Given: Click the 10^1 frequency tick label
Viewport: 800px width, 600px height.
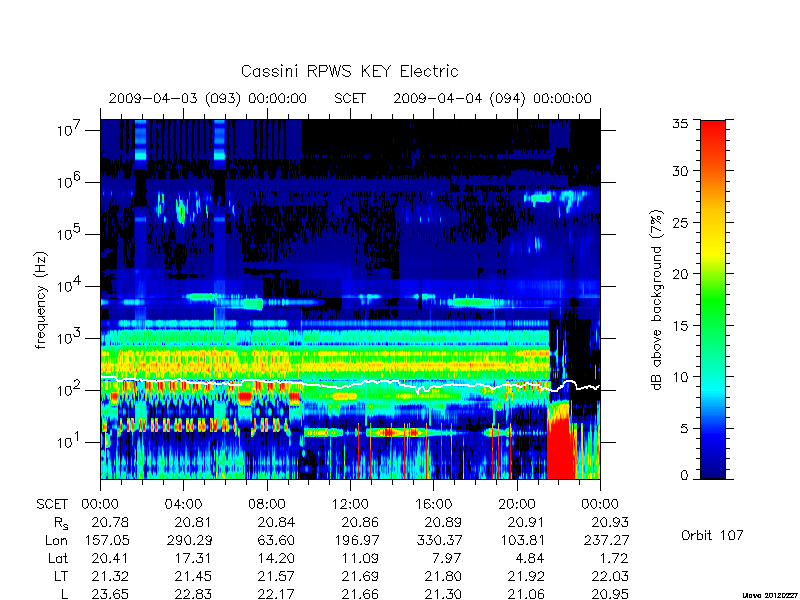Looking at the screenshot, I should [70, 442].
